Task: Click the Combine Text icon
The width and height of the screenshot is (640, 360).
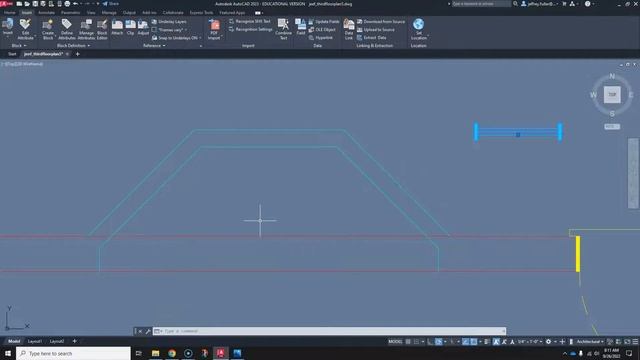Action: tap(283, 24)
